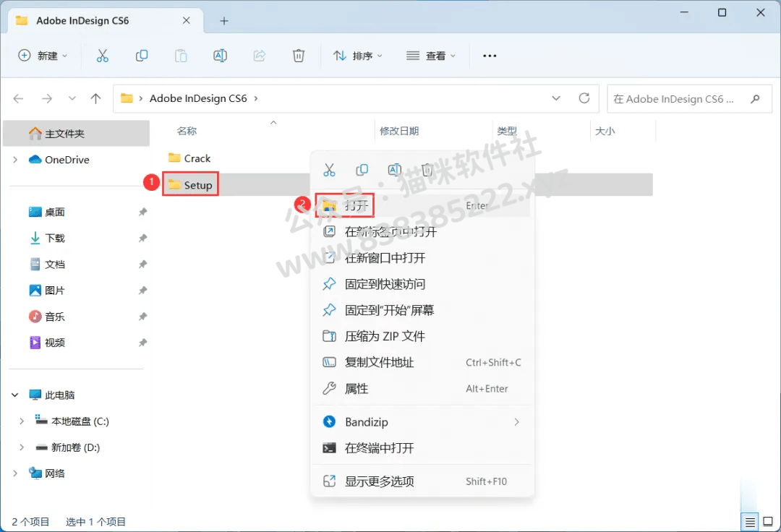Expand the address bar history dropdown

[556, 98]
